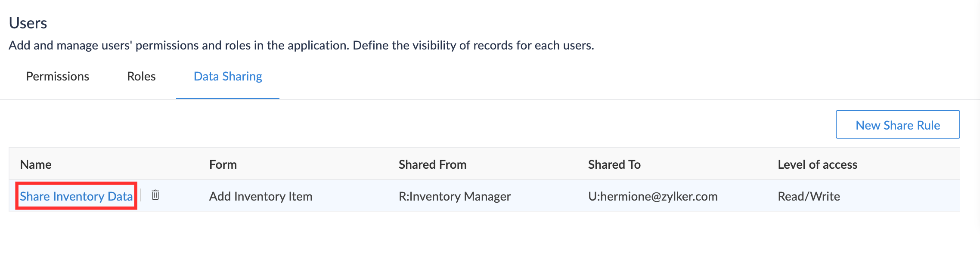Click the R:Inventory Manager cell
Image resolution: width=980 pixels, height=266 pixels.
455,196
